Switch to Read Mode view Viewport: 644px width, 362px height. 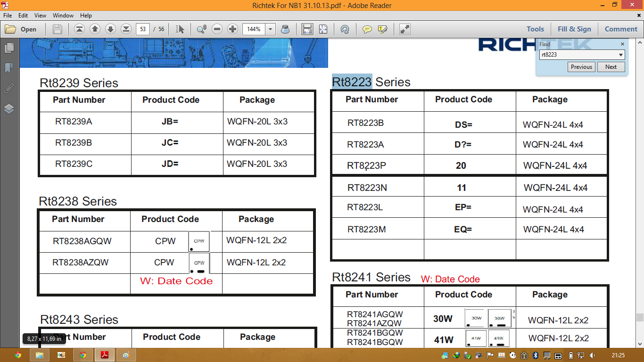(405, 29)
